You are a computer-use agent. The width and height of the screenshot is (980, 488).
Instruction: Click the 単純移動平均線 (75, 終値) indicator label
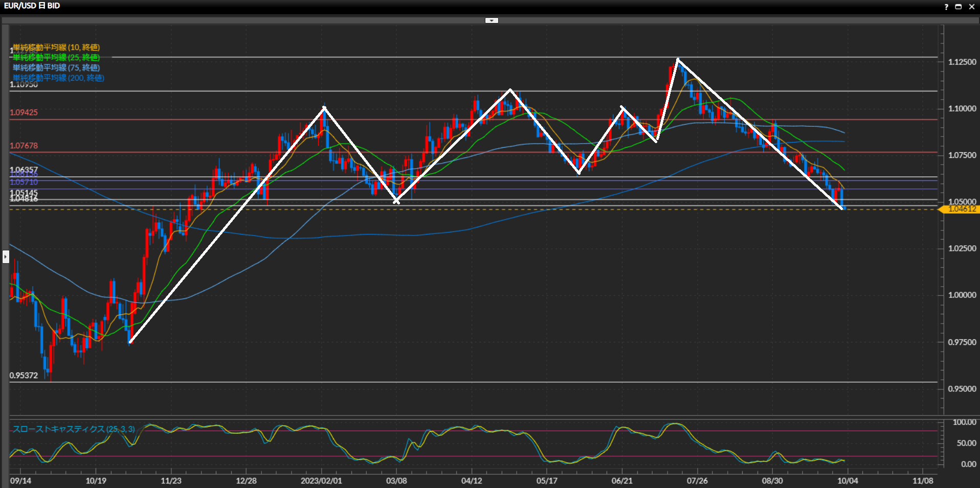click(56, 67)
